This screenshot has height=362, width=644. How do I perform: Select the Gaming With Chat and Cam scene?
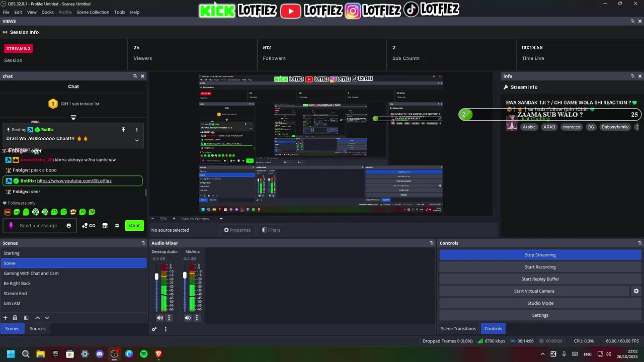click(x=73, y=274)
